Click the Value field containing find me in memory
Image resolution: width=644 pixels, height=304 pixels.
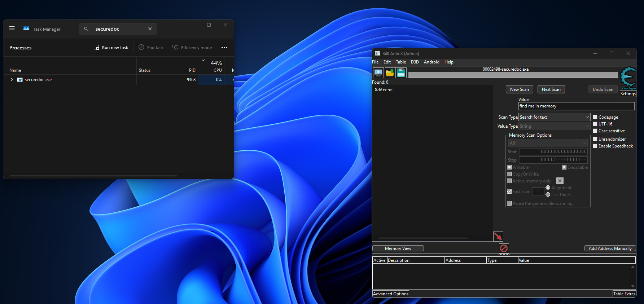(x=576, y=106)
